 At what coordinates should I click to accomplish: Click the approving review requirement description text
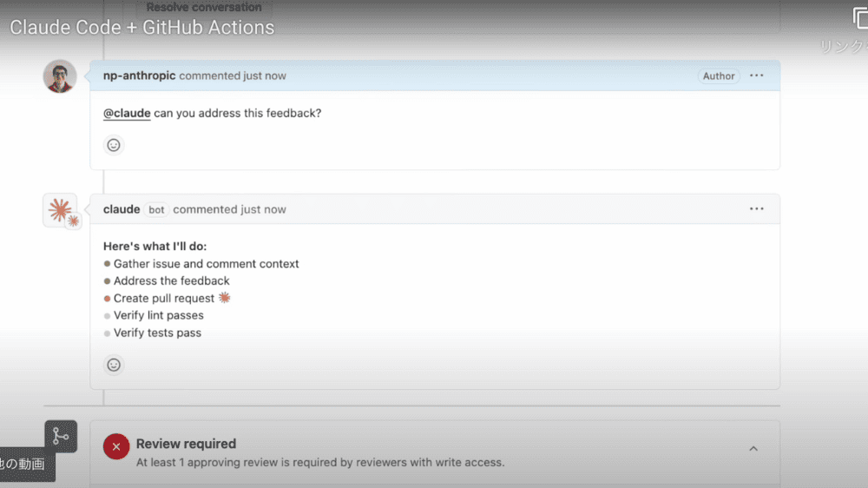[x=320, y=463]
